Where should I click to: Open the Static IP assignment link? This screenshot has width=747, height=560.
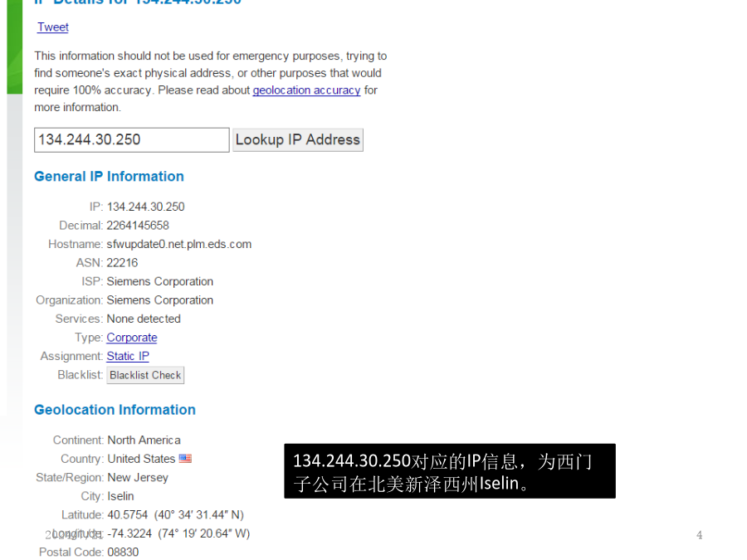click(128, 356)
